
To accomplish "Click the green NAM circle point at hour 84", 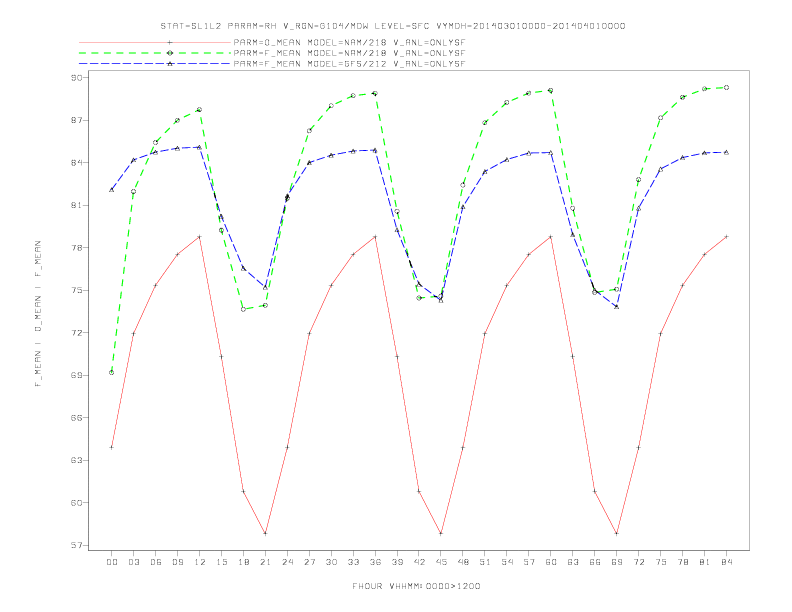I will (x=726, y=88).
